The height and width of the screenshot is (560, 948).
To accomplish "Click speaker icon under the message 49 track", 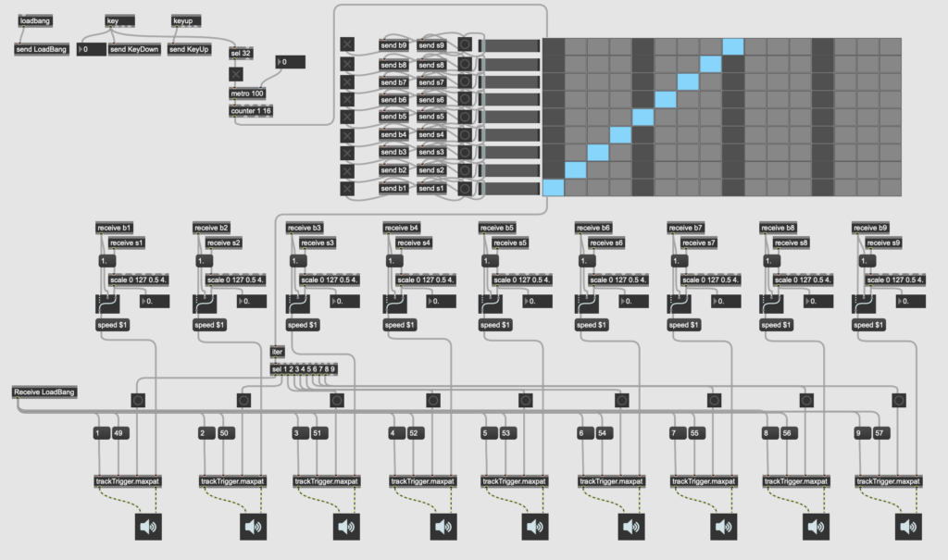I will [147, 528].
